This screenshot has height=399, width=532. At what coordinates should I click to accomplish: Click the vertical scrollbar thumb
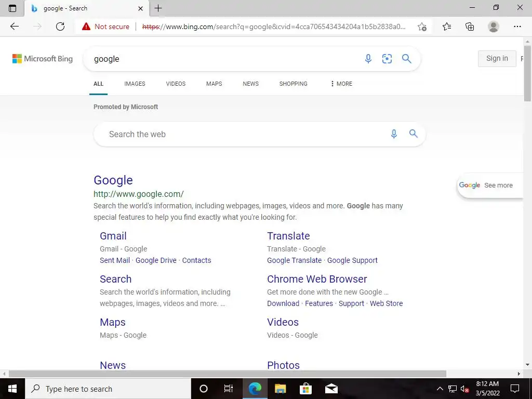(x=527, y=73)
